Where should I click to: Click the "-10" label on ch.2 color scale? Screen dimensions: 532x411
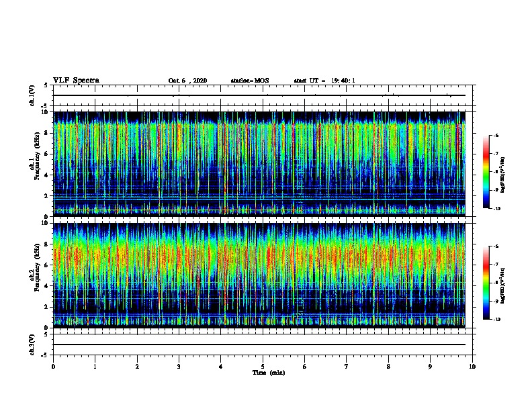[x=496, y=320]
